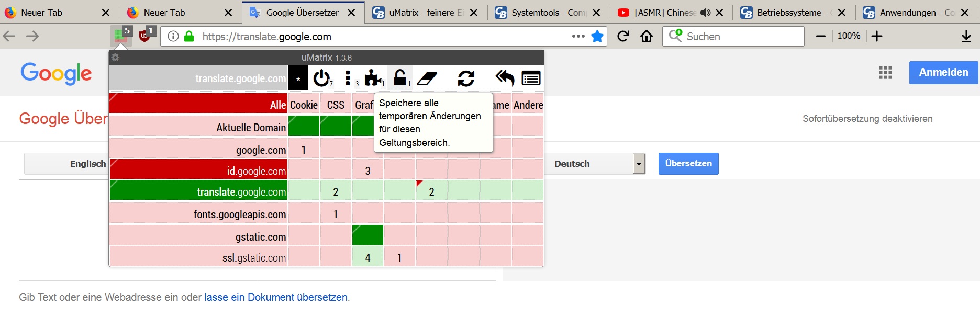Select translate.google.com scope in uMatrix header
This screenshot has height=316, width=980.
(198, 78)
